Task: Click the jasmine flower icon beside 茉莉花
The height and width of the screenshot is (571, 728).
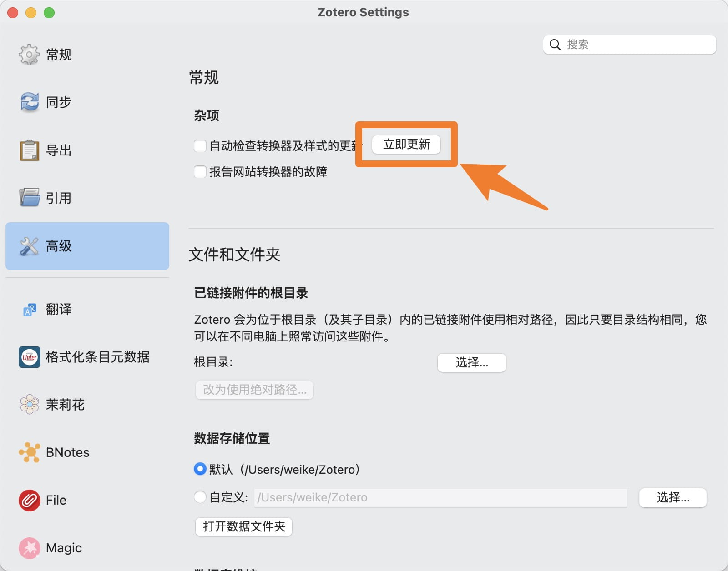Action: pos(29,404)
